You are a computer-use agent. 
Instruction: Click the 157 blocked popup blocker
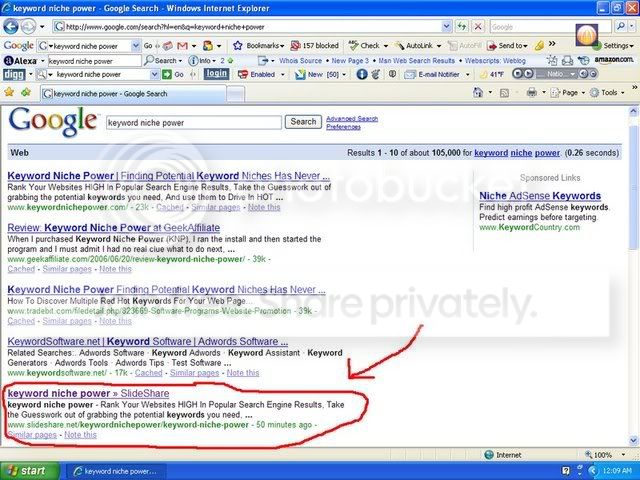tap(315, 46)
